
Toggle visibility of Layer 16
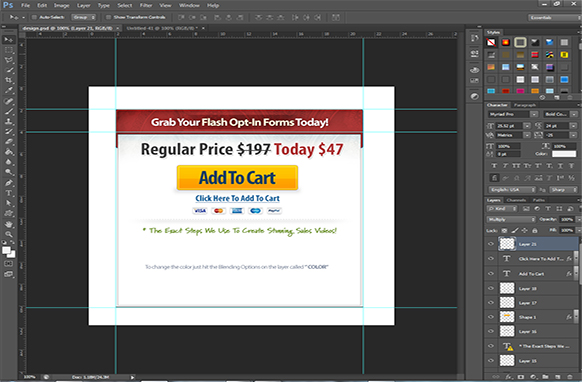[x=491, y=332]
